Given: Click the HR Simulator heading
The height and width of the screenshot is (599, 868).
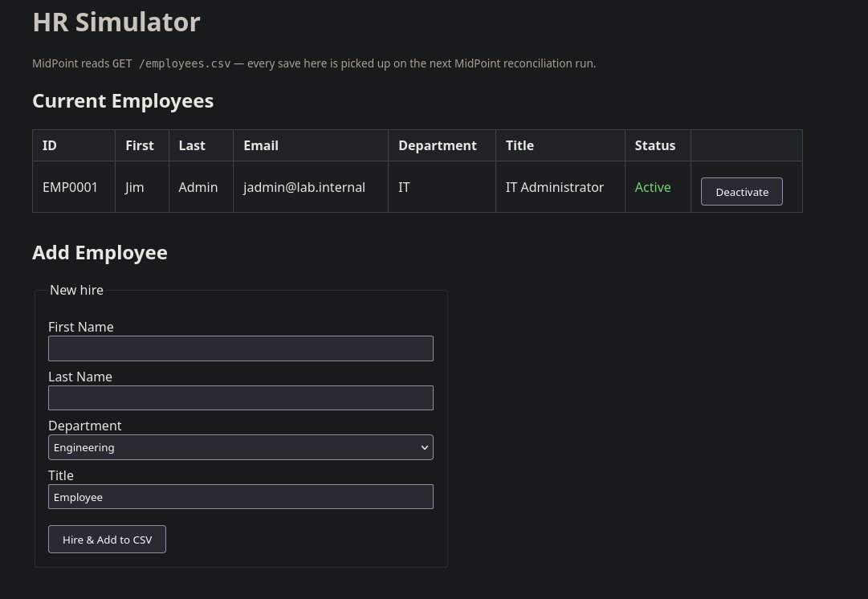Looking at the screenshot, I should click(116, 22).
